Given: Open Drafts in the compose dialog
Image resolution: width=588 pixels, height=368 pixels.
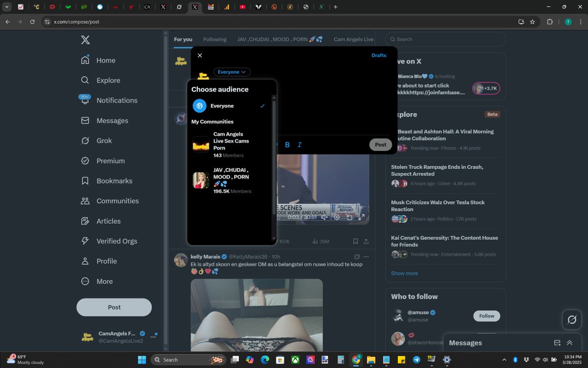Looking at the screenshot, I should tap(379, 55).
